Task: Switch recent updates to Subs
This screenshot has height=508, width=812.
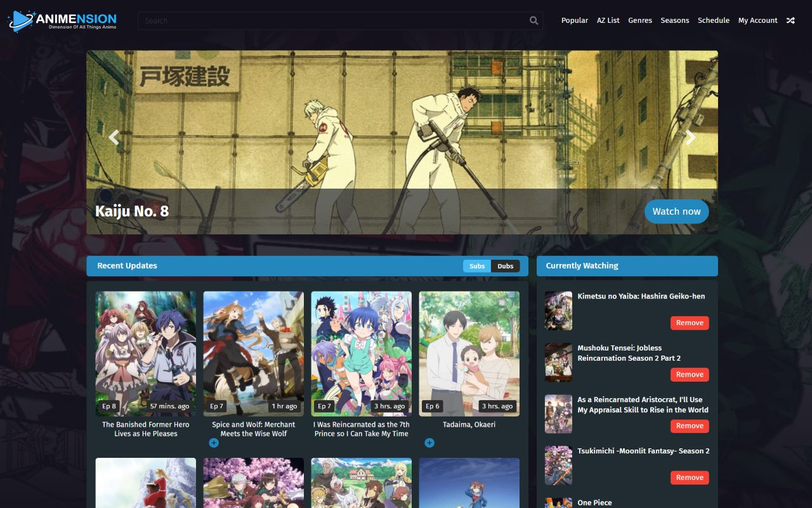Action: coord(477,266)
